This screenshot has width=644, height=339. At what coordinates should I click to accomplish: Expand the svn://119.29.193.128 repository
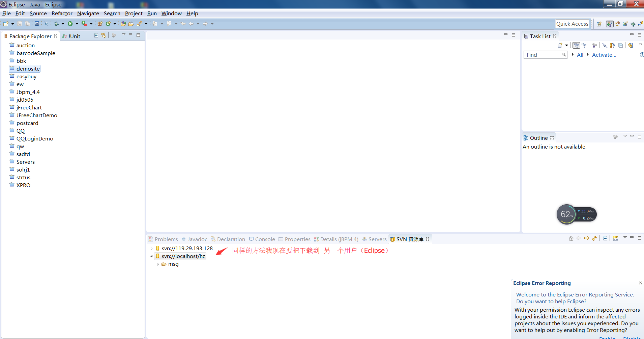click(x=151, y=248)
